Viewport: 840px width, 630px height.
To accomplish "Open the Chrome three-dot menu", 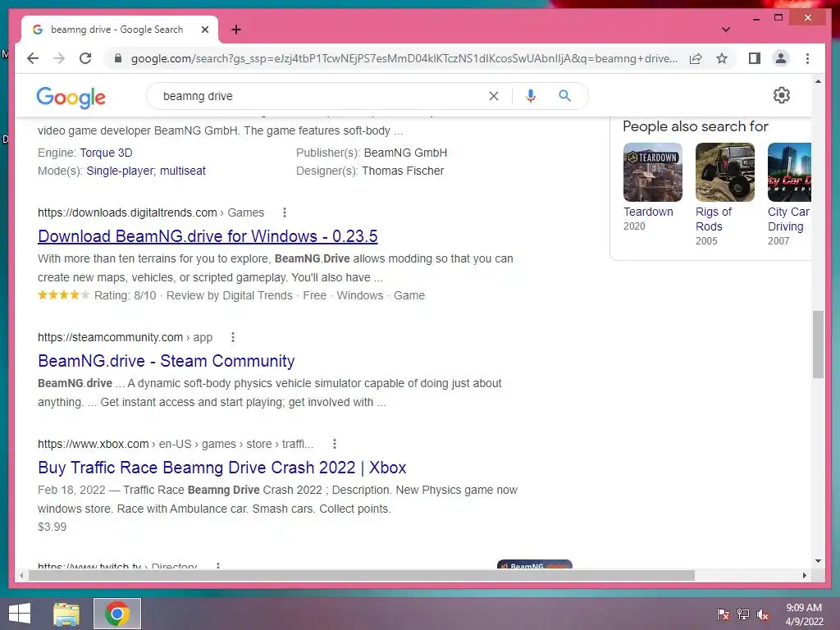I will click(807, 58).
